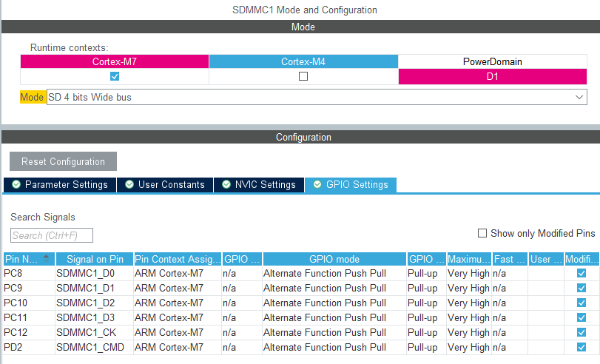Uncheck the Modified checkbox for PC8 row

(582, 273)
